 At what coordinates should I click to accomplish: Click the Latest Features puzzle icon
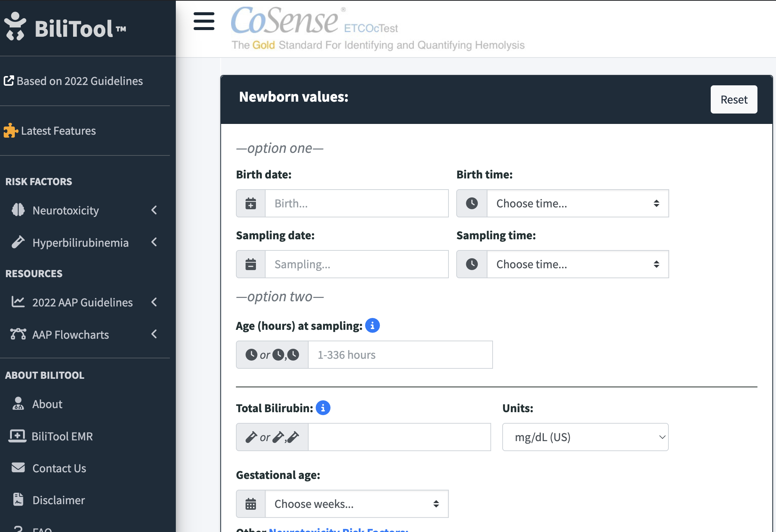click(10, 131)
